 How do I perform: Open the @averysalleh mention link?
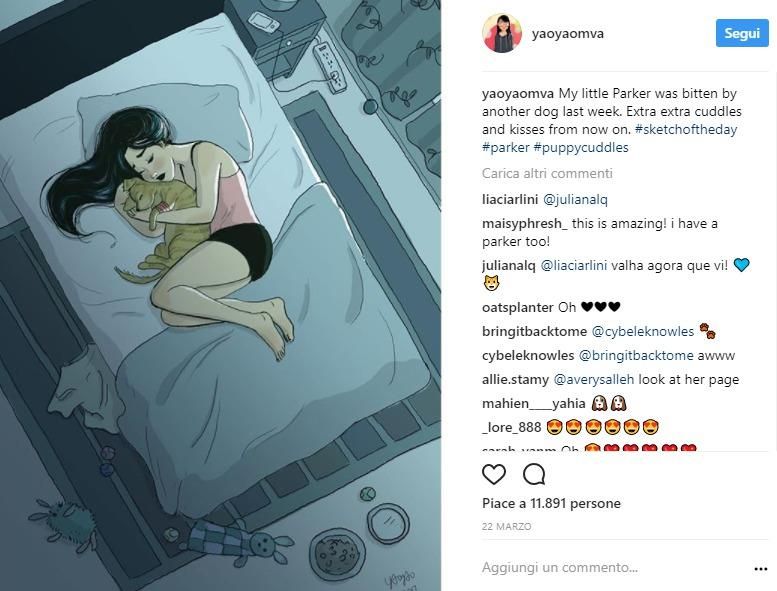(x=594, y=379)
